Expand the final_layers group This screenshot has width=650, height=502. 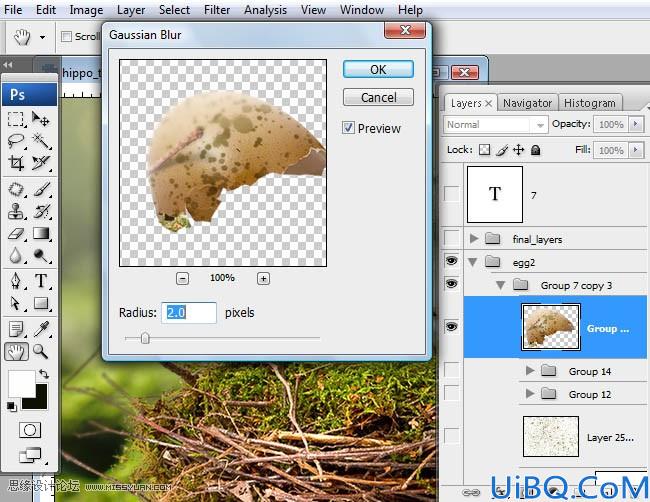(473, 238)
